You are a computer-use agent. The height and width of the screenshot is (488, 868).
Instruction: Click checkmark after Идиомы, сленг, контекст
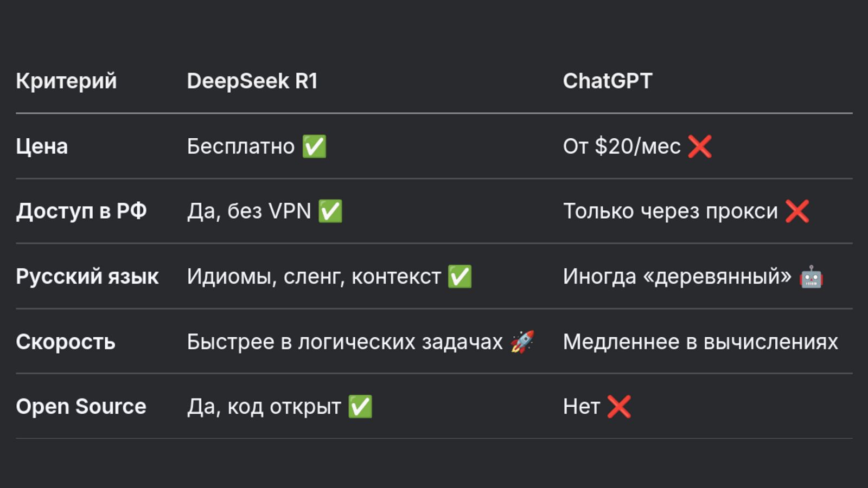(459, 277)
